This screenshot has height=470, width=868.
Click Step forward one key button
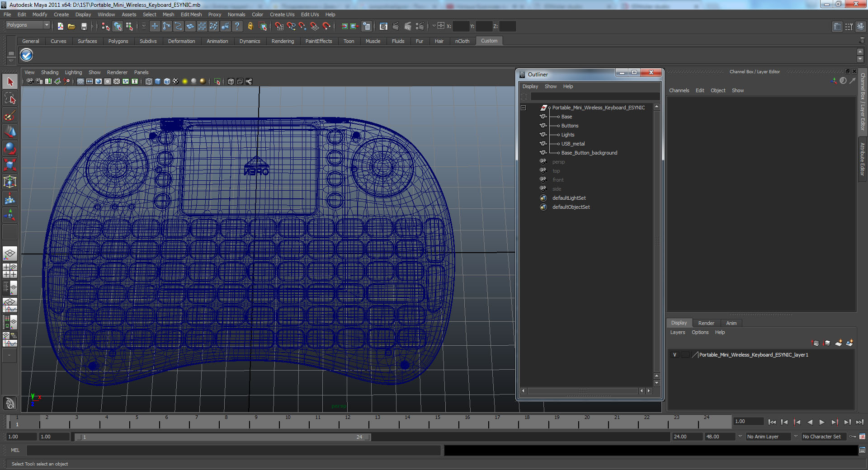(x=835, y=422)
